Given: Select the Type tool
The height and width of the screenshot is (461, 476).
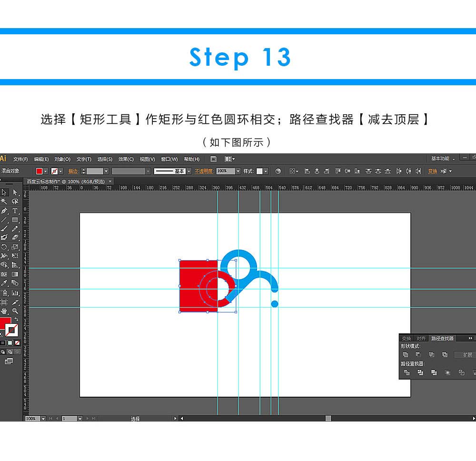Looking at the screenshot, I should click(x=15, y=211).
